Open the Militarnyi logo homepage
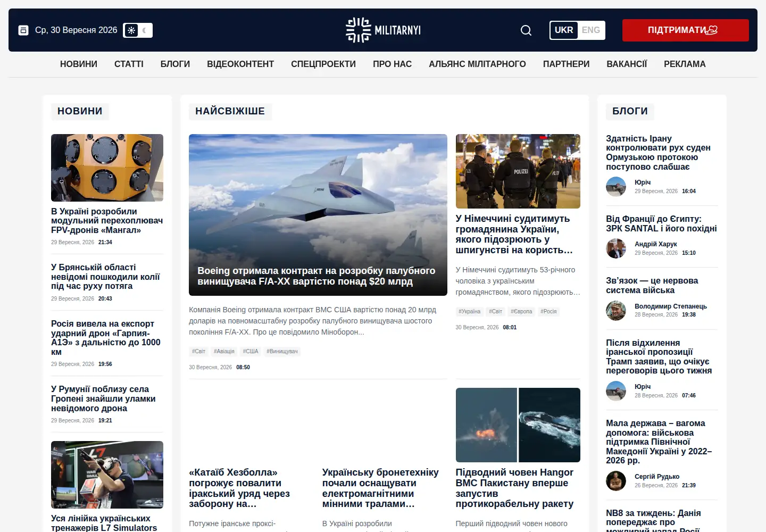Viewport: 766px width, 532px height. coord(383,30)
